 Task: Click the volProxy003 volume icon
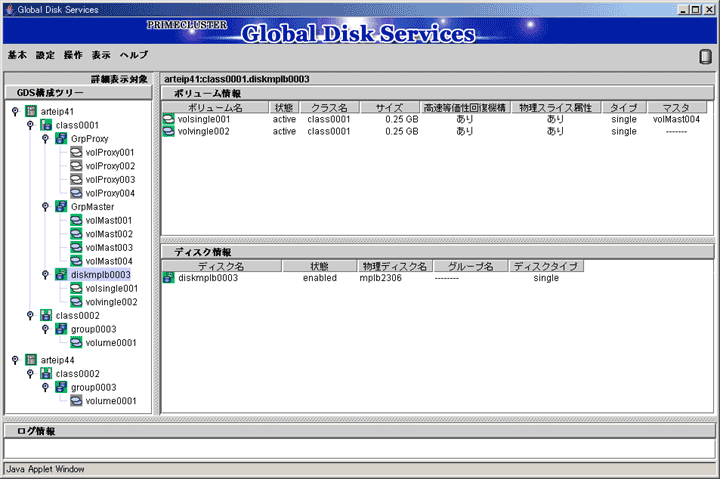[76, 179]
